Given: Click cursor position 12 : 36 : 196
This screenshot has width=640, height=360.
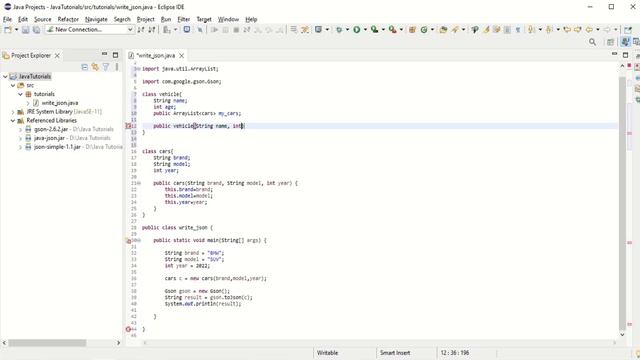Looking at the screenshot, I should pyautogui.click(x=454, y=353).
